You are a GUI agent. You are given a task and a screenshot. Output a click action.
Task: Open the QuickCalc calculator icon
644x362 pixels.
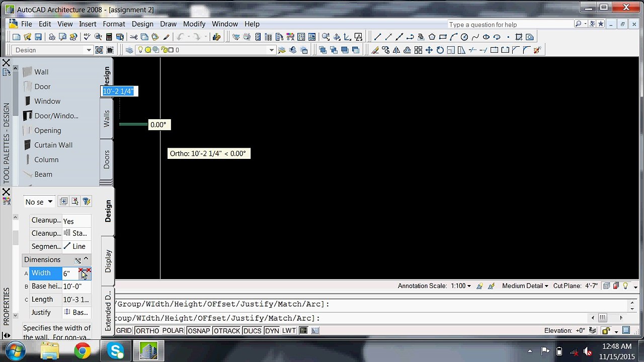coord(109,37)
